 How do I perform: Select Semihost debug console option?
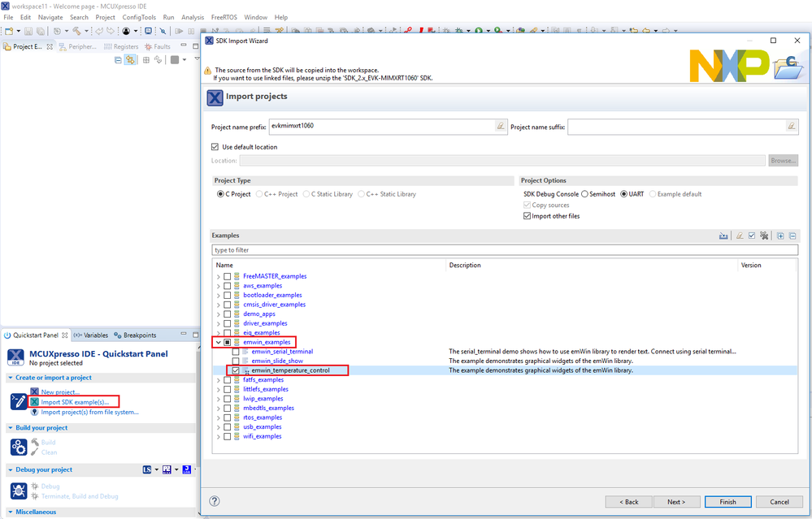(584, 194)
